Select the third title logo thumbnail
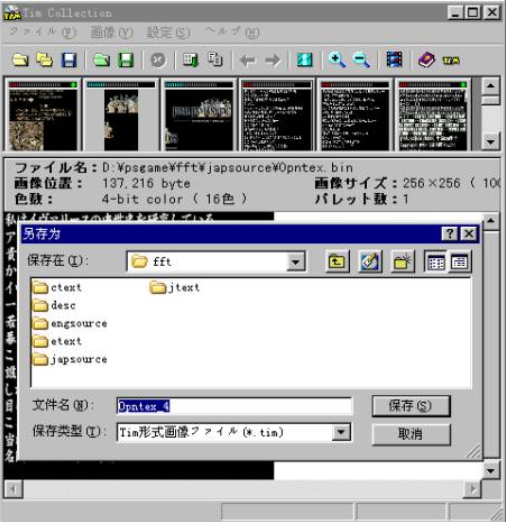The image size is (506, 522). (x=199, y=115)
